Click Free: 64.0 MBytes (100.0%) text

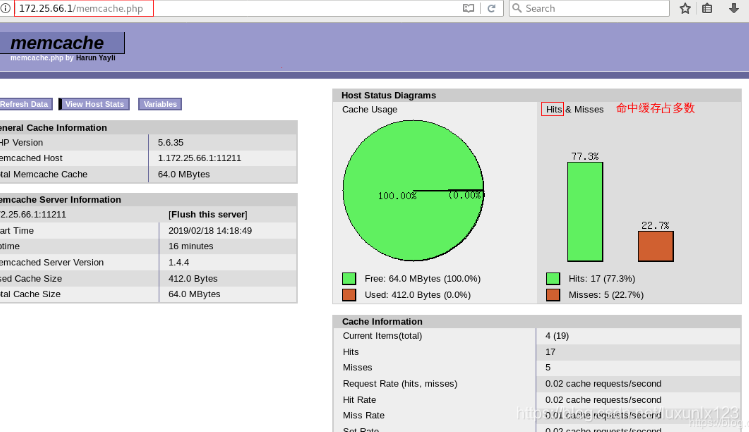click(422, 279)
